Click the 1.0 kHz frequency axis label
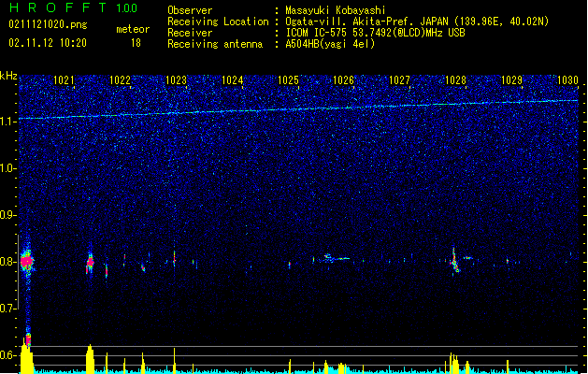Screen dimensions: 588x374 point(7,168)
